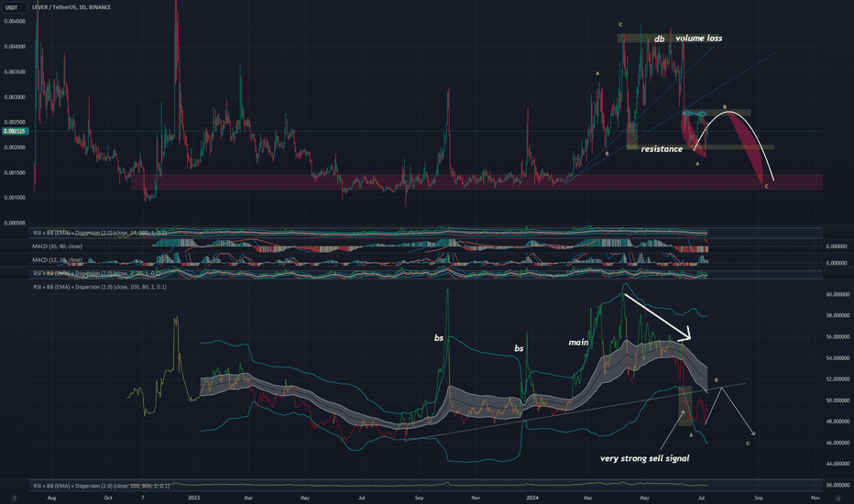Select the 'main' annotation in RSI pane
Screen dimensions: 854x504
tap(578, 342)
